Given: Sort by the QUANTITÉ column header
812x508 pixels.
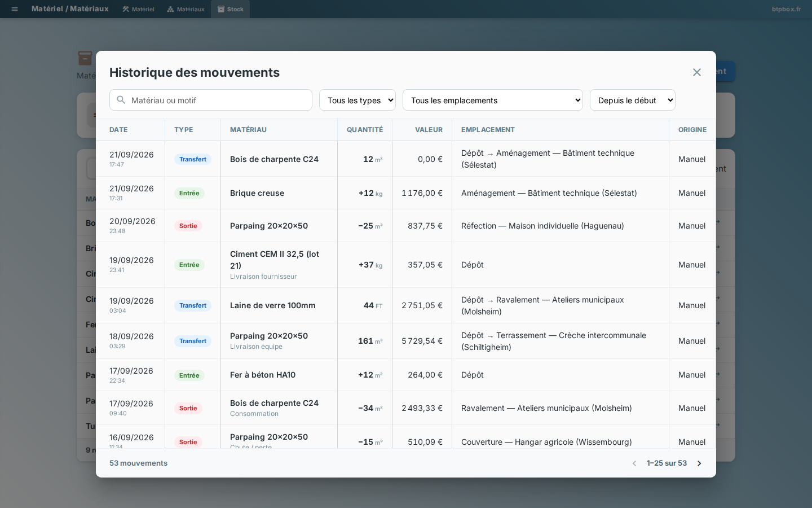Looking at the screenshot, I should click(x=365, y=130).
